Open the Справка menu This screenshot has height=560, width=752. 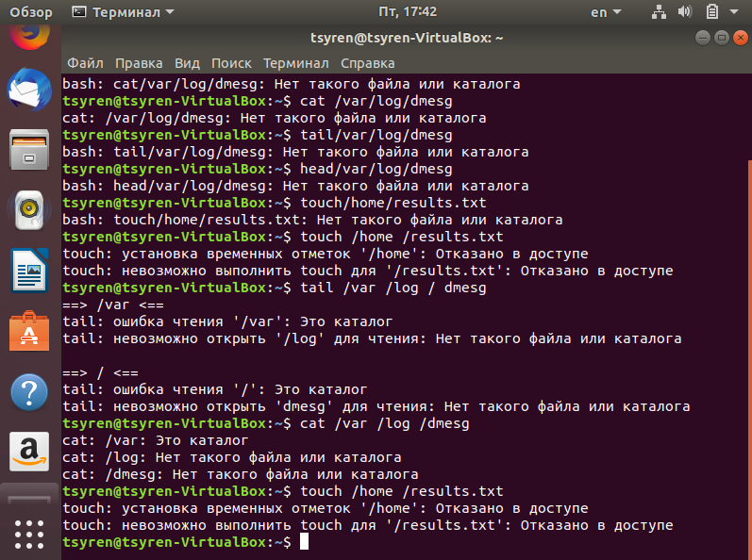(367, 63)
